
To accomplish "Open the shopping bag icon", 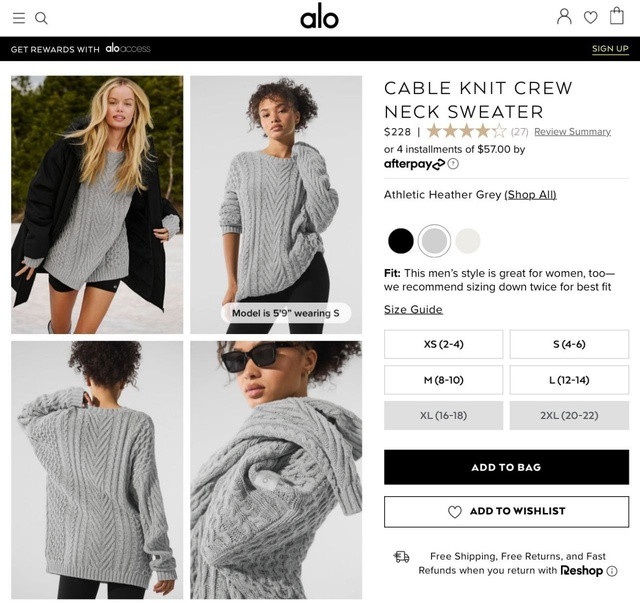I will pyautogui.click(x=616, y=16).
